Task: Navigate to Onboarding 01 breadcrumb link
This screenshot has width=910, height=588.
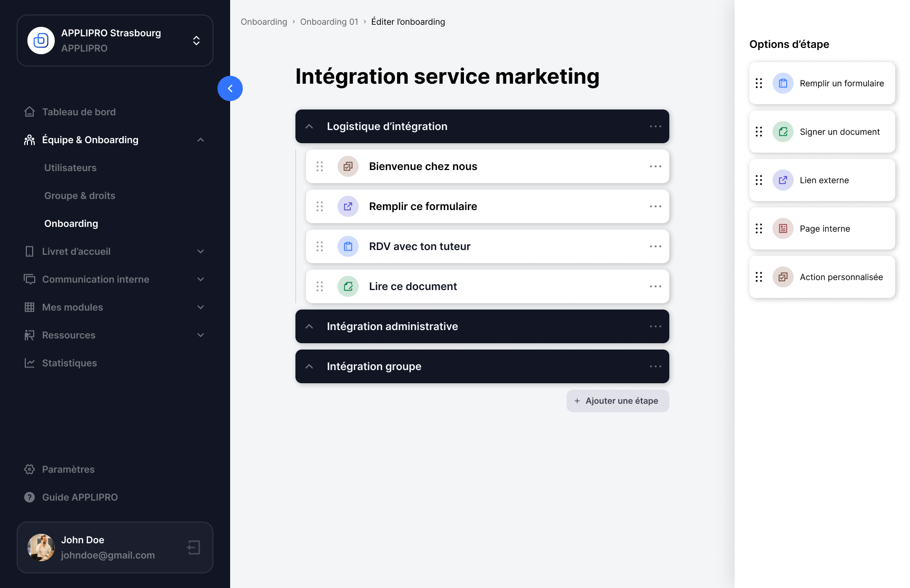Action: pos(329,22)
